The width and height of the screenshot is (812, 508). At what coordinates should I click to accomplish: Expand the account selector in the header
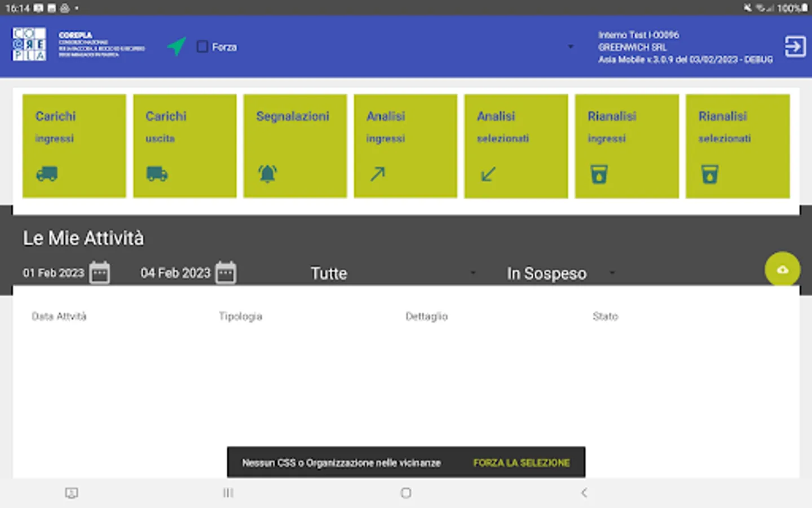(570, 46)
